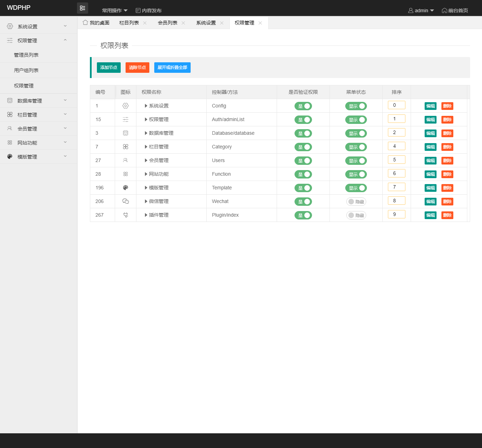Click the four-circles icon next to 栏目管理 in the sidebar

10,114
